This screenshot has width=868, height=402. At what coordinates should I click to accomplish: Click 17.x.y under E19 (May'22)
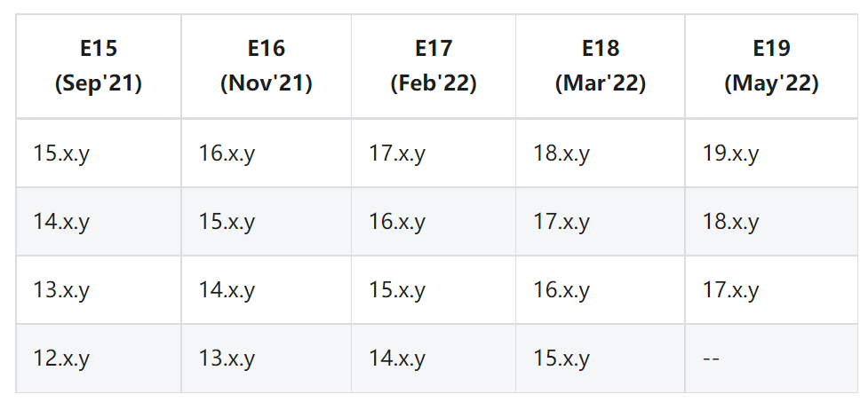[x=730, y=290]
